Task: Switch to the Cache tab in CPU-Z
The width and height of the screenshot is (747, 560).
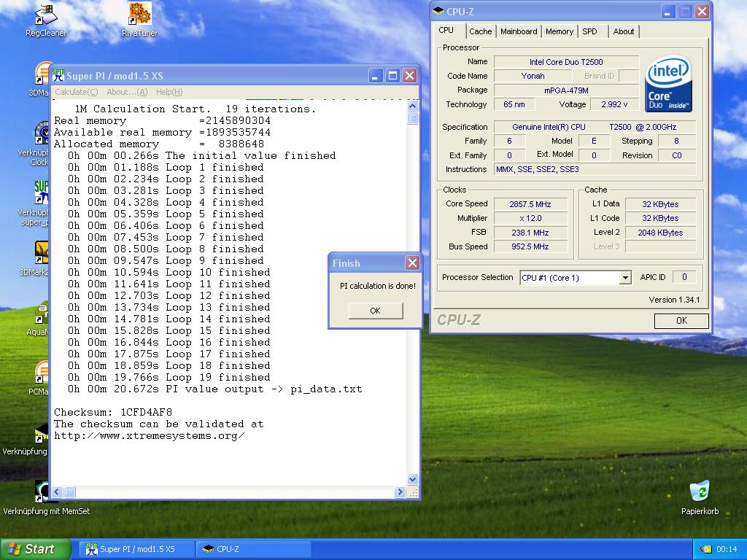Action: point(480,31)
